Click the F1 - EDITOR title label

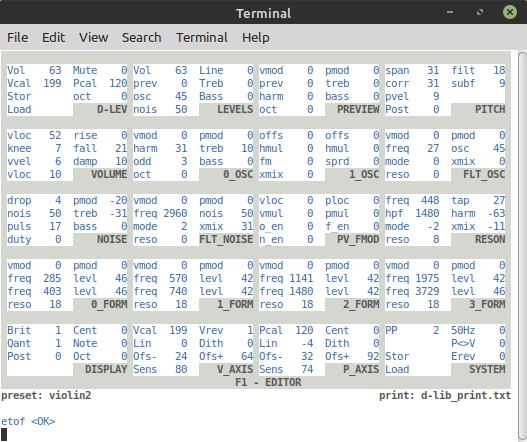(x=268, y=383)
